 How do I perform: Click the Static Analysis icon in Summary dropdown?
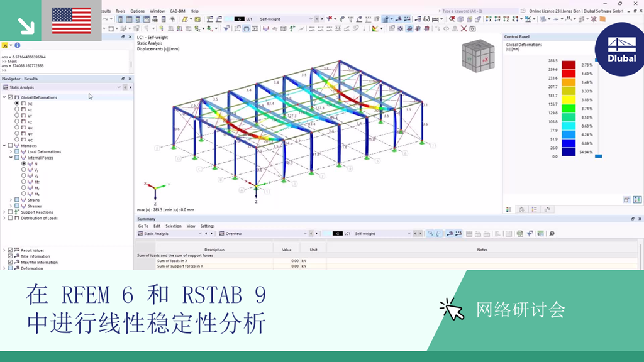pyautogui.click(x=140, y=234)
